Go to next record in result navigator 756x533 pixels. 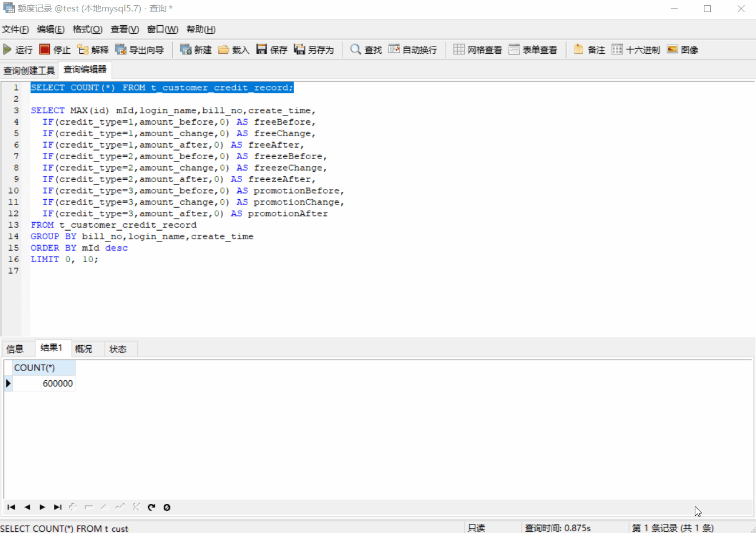point(42,507)
